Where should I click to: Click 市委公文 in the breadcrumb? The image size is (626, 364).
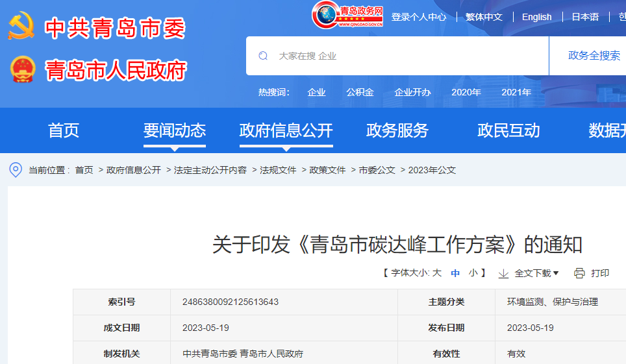[x=377, y=170]
